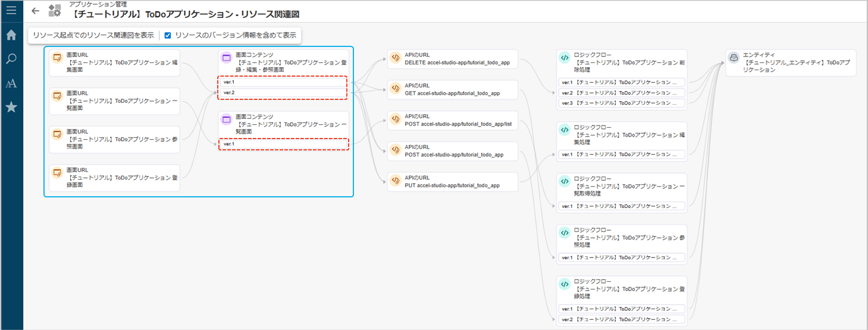868x330 pixels.
Task: Select ver.2 of 登録処理 logic flow
Action: 622,320
